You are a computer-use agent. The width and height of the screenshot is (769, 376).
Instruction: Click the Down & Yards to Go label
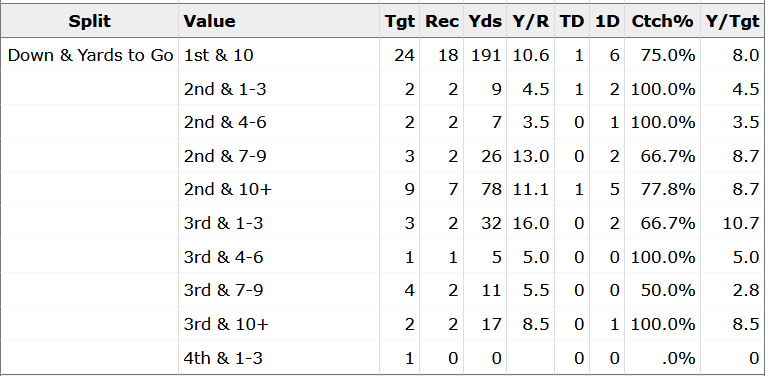(91, 55)
